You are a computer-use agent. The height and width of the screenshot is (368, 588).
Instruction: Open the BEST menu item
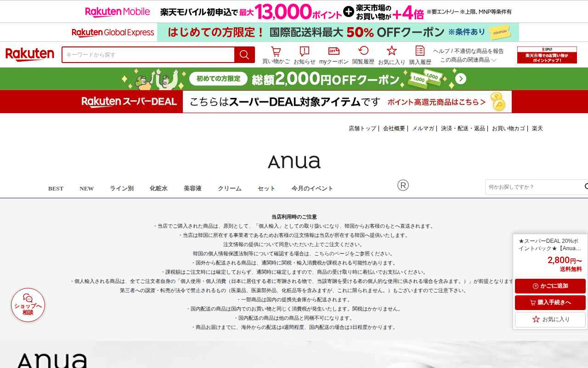pyautogui.click(x=56, y=189)
